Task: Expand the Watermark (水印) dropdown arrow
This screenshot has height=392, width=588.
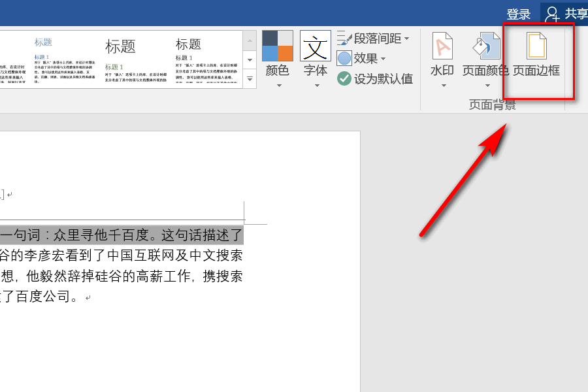Action: 444,86
